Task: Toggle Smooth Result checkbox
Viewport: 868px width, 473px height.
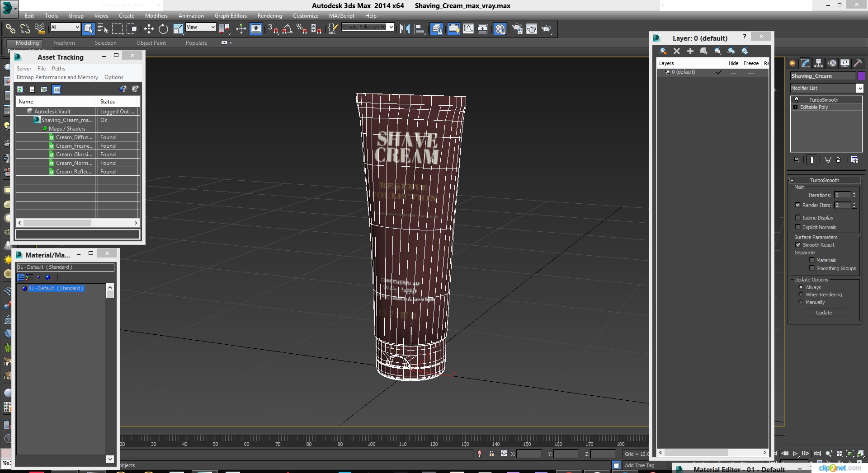Action: coord(798,245)
